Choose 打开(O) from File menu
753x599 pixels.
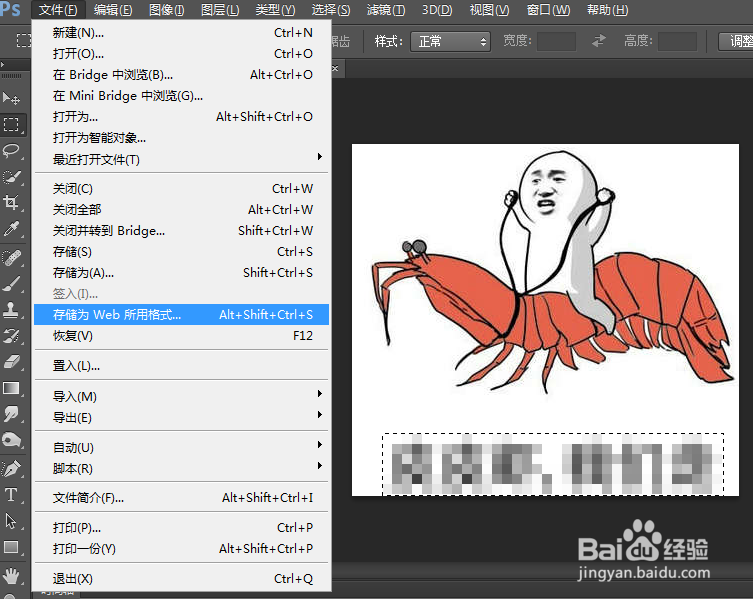[182, 54]
